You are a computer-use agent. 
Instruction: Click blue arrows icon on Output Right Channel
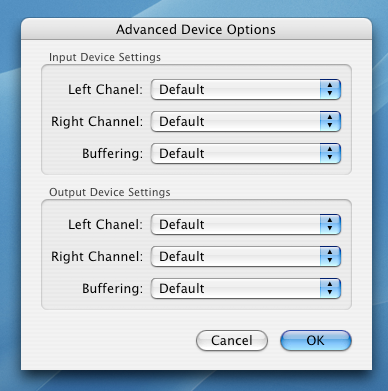tap(330, 256)
